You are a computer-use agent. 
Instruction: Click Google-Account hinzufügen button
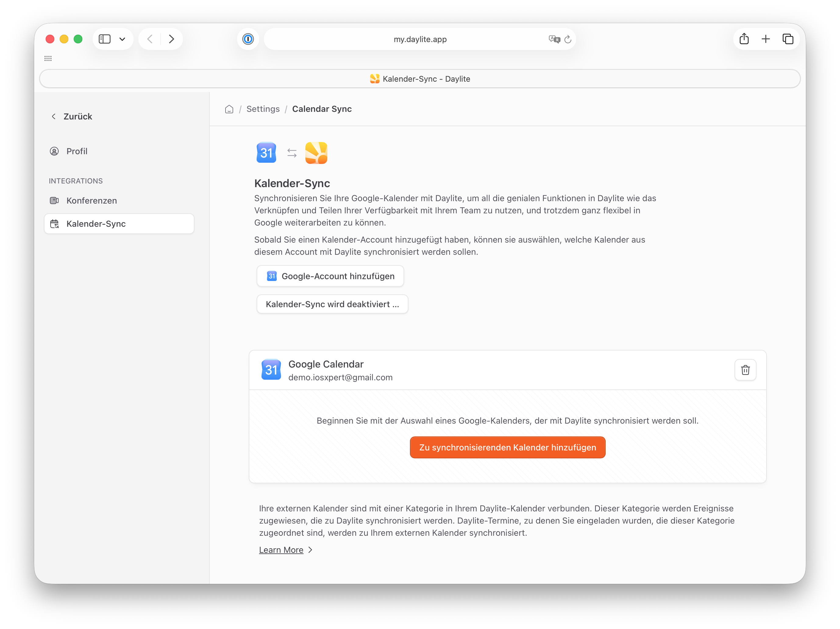click(x=330, y=276)
